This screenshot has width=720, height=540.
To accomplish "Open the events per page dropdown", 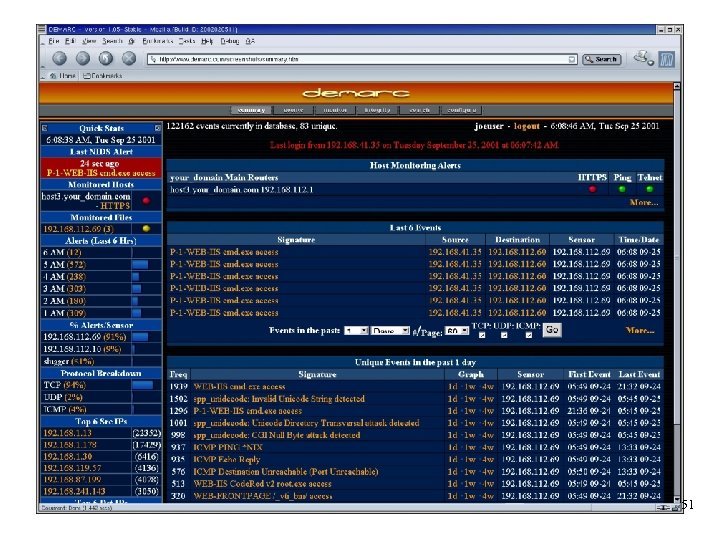I will (x=456, y=331).
